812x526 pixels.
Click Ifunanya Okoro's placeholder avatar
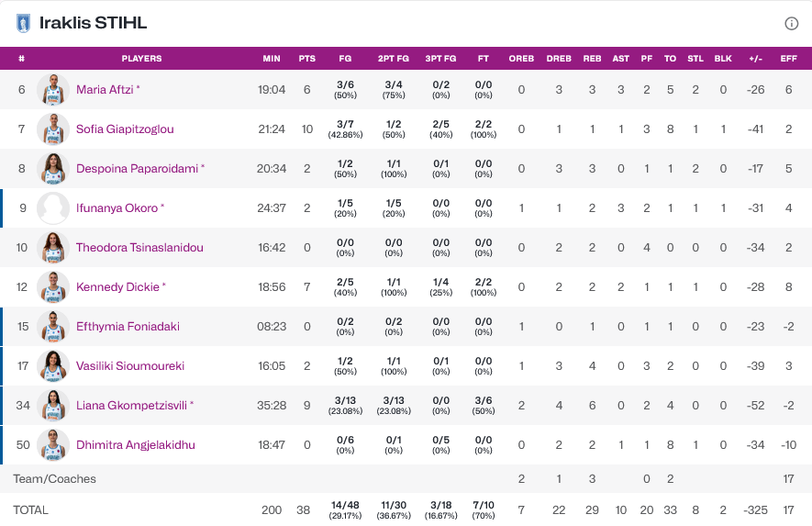(x=53, y=208)
